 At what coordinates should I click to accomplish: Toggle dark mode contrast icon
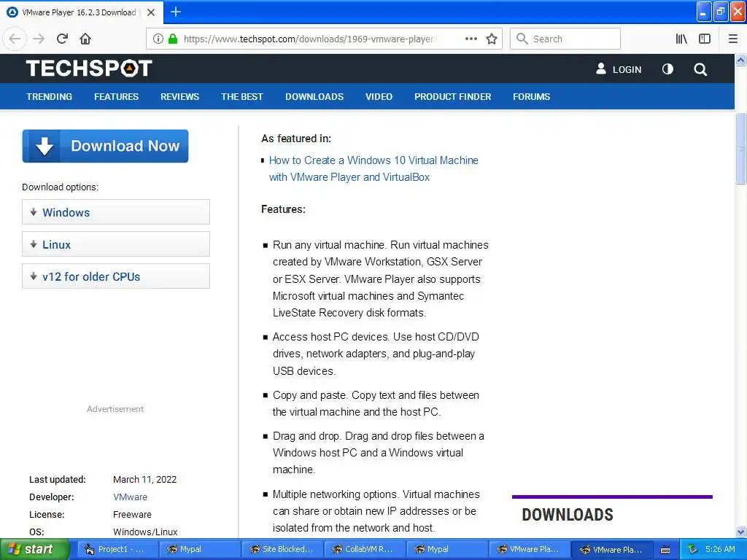(x=668, y=69)
